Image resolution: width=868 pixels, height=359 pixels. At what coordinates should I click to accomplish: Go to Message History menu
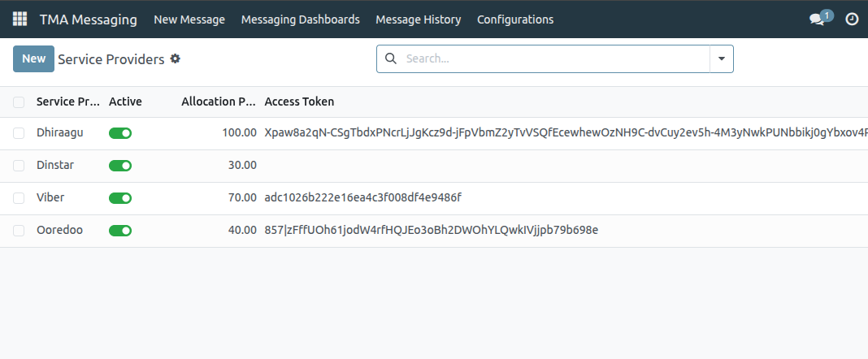pyautogui.click(x=418, y=19)
